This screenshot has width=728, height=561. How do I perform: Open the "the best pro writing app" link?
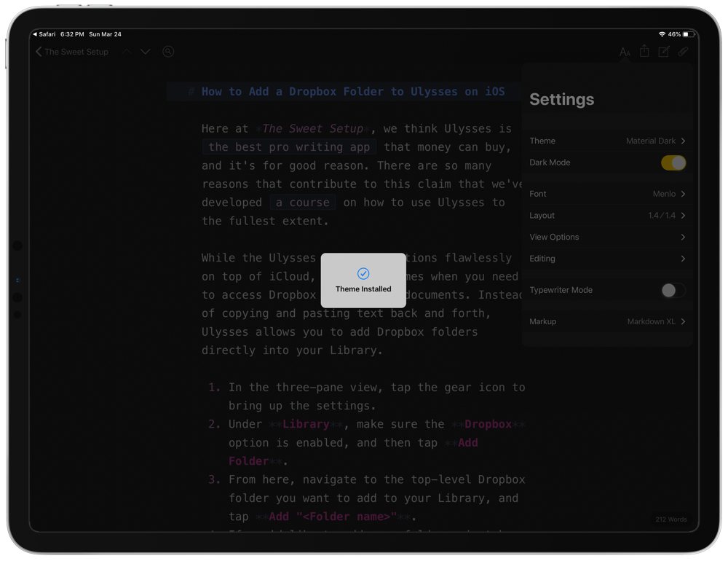point(289,147)
